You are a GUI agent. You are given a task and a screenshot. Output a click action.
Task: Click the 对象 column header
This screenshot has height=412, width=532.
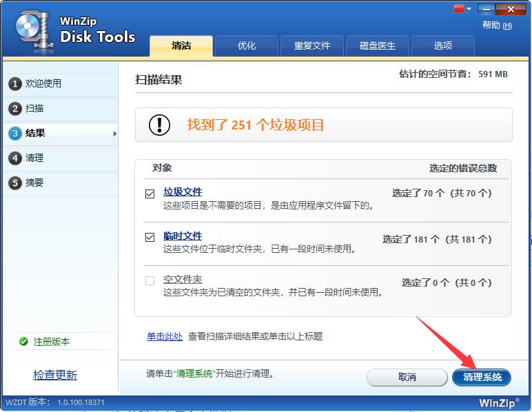click(162, 167)
